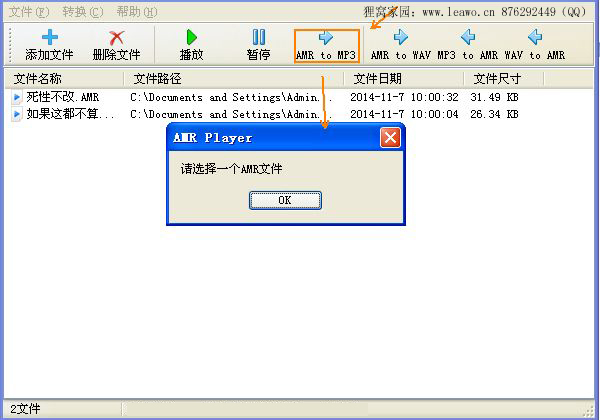The image size is (600, 420).
Task: Click the 请选择一个AMR文件 dialog message
Action: [x=232, y=169]
